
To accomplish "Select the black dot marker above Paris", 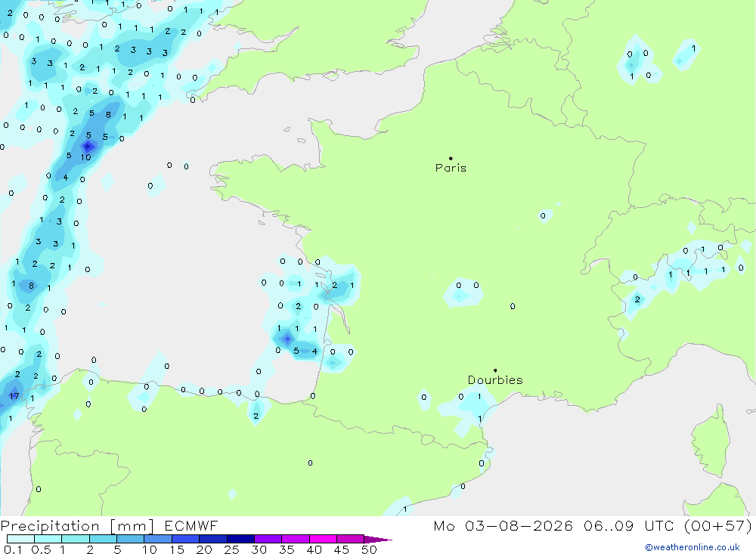I will click(451, 158).
